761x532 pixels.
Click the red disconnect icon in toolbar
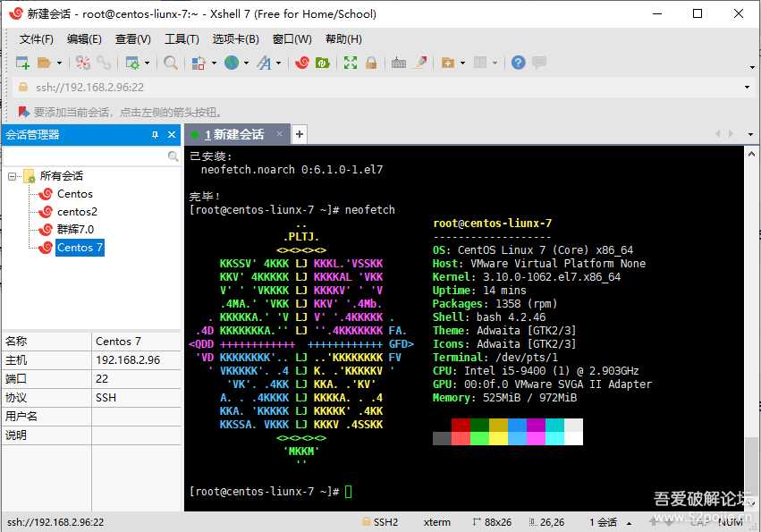(x=83, y=63)
